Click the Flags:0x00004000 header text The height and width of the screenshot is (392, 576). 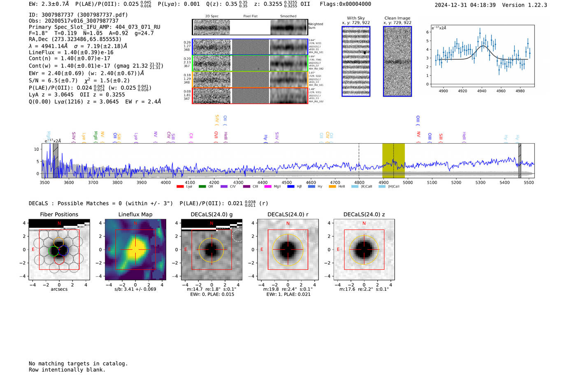(346, 4)
